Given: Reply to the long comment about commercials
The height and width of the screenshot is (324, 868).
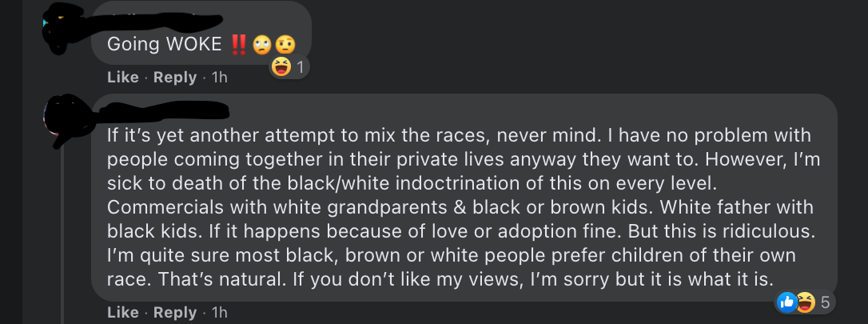Looking at the screenshot, I should pyautogui.click(x=174, y=312).
